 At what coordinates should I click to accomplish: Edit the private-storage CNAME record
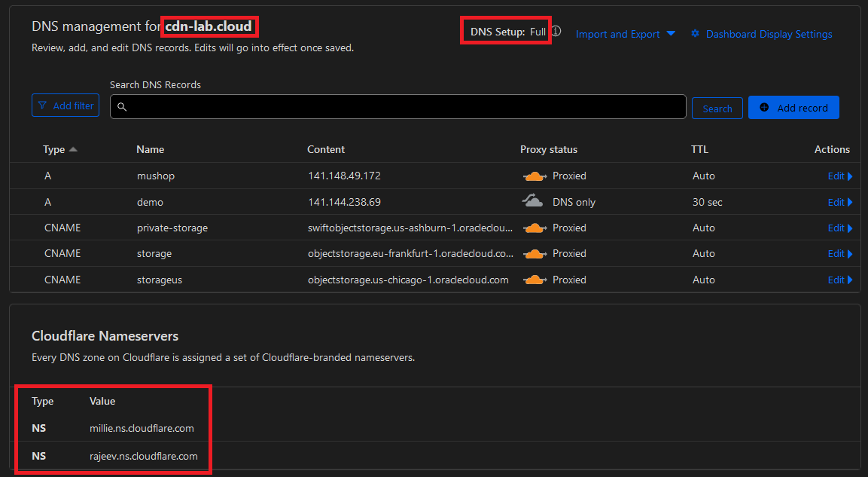(839, 228)
